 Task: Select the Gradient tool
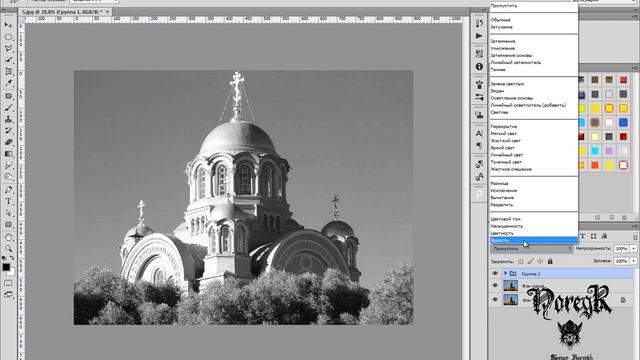[8, 154]
